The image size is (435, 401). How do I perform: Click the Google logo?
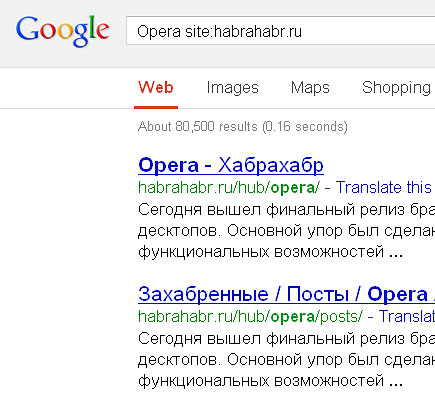[63, 31]
